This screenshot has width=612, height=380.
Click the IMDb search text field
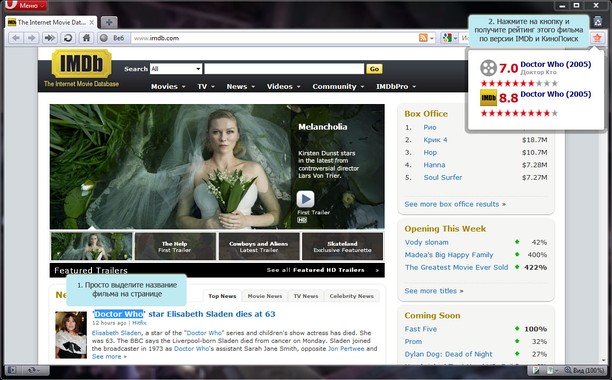pyautogui.click(x=284, y=69)
